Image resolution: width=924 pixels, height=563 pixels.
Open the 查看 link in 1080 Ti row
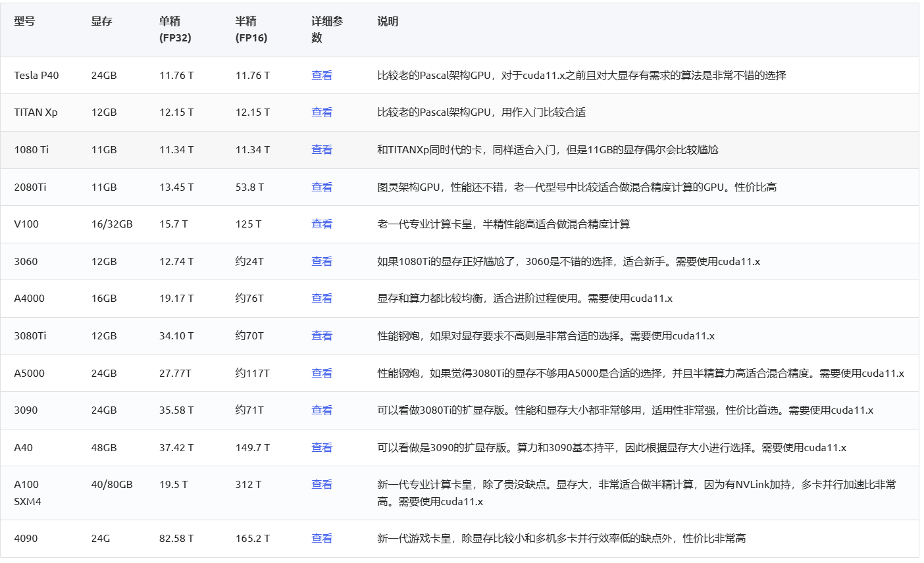(x=322, y=150)
